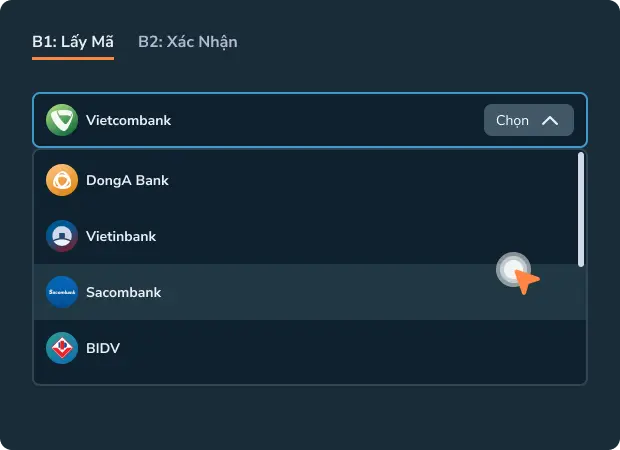The width and height of the screenshot is (620, 450).
Task: Click empty area of DongA Bank row
Action: click(x=350, y=180)
